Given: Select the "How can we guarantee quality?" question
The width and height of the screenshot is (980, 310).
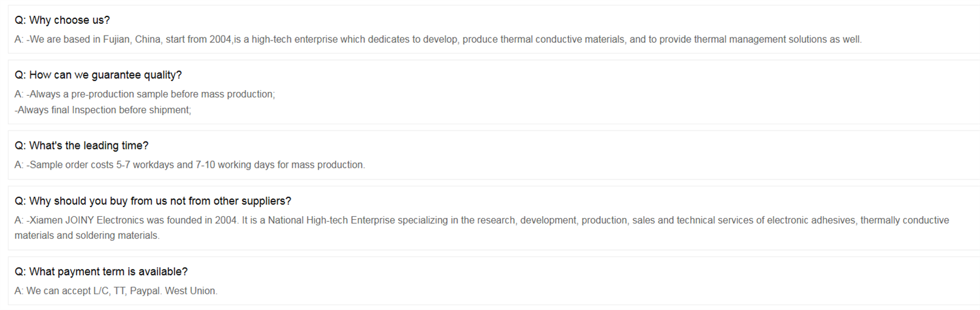Looking at the screenshot, I should (98, 75).
